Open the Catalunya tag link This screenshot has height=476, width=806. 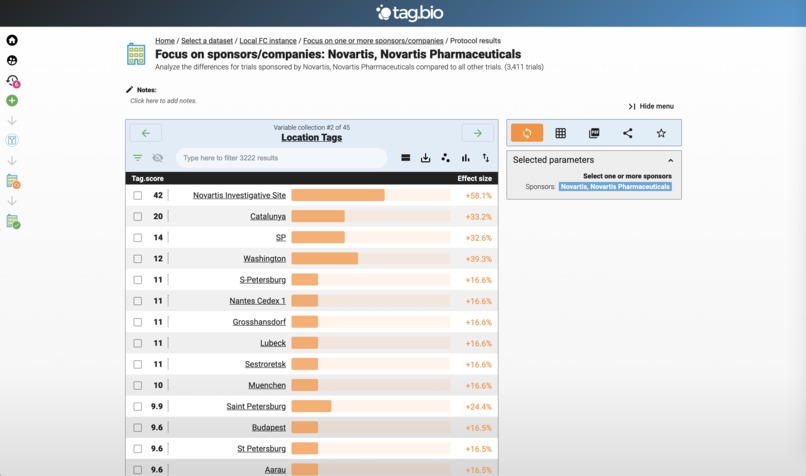pos(268,216)
